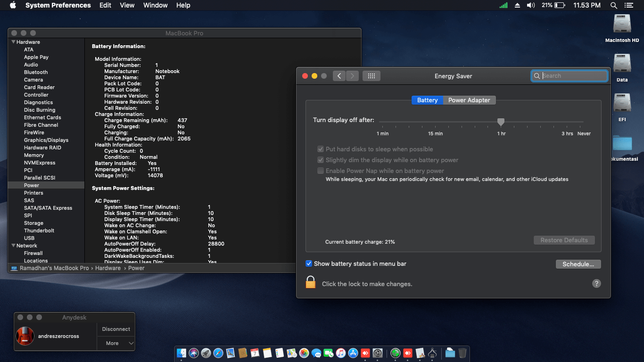Open the Help menu
Viewport: 644px width, 362px height.
183,5
